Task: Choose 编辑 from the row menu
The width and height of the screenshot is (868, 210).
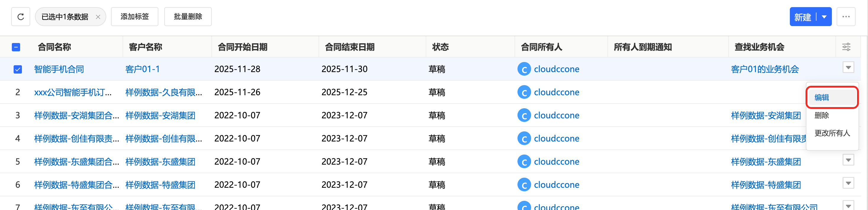Action: [x=822, y=98]
